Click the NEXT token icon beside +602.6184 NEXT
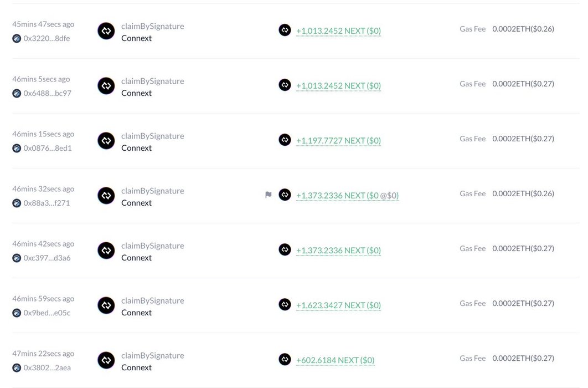 point(285,359)
